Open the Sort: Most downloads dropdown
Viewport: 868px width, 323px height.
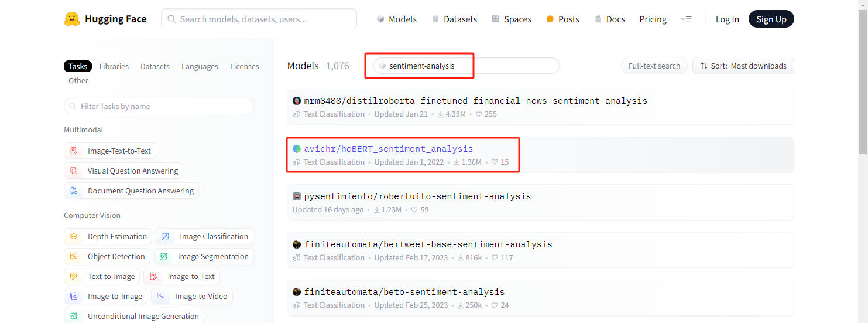(743, 66)
